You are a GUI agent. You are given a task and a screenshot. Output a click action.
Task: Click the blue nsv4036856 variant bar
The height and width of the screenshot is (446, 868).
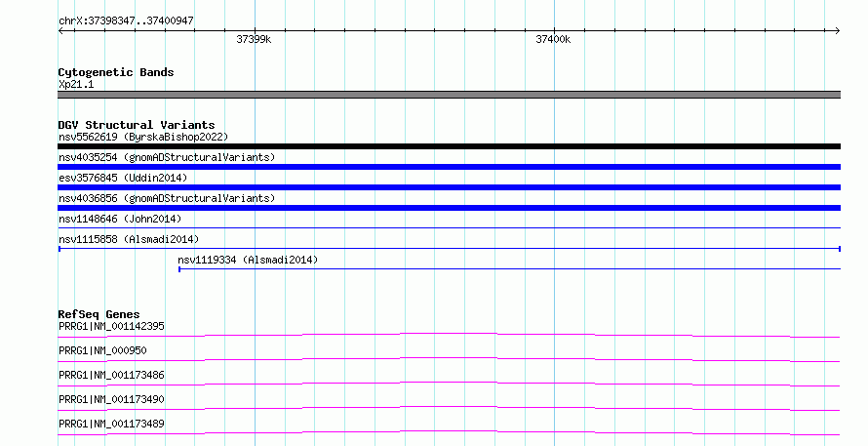[x=449, y=208]
